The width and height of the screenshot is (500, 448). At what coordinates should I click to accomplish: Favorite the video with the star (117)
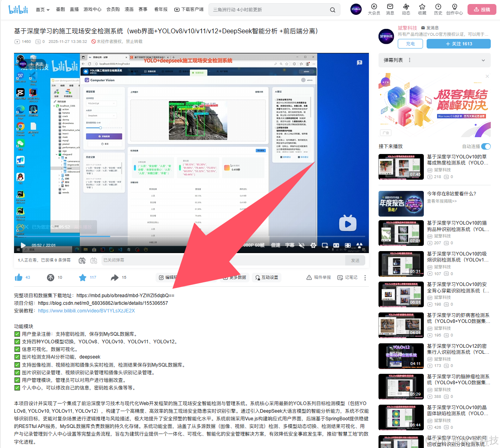pyautogui.click(x=83, y=278)
